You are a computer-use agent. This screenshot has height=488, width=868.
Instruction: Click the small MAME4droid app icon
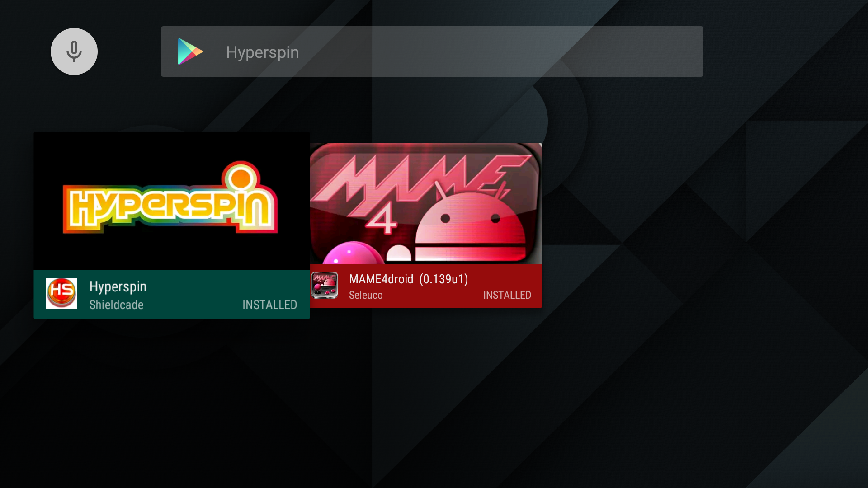tap(325, 285)
